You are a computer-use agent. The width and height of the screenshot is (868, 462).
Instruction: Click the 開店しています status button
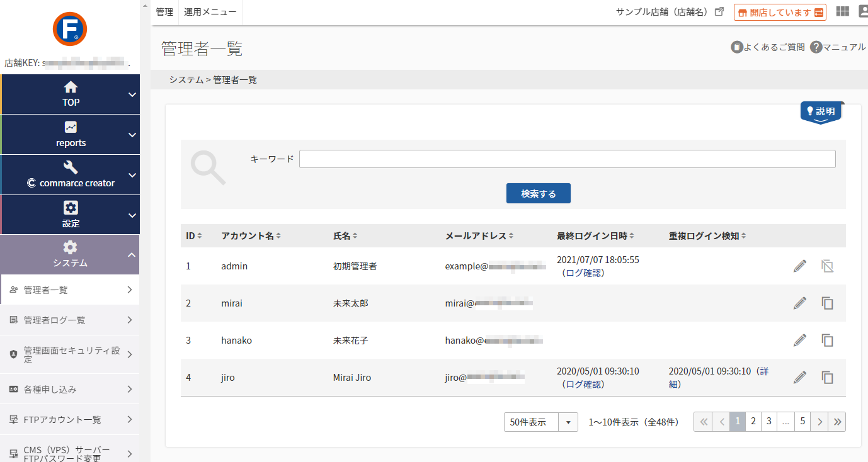tap(780, 13)
